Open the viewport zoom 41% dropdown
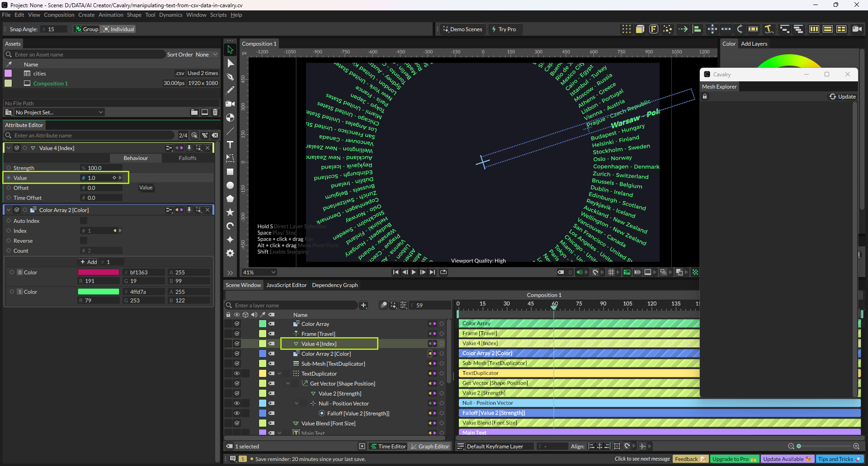The image size is (868, 466). 259,272
